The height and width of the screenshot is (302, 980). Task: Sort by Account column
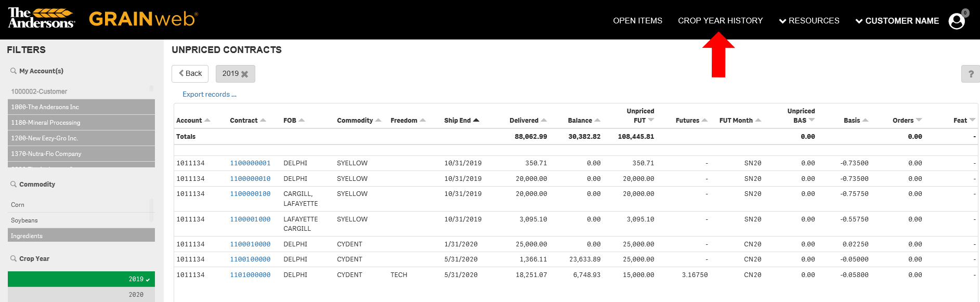(193, 121)
